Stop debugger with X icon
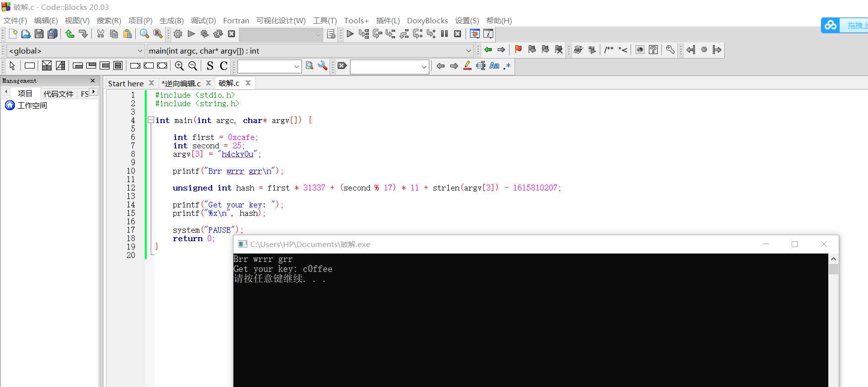The height and width of the screenshot is (387, 868). (x=458, y=34)
